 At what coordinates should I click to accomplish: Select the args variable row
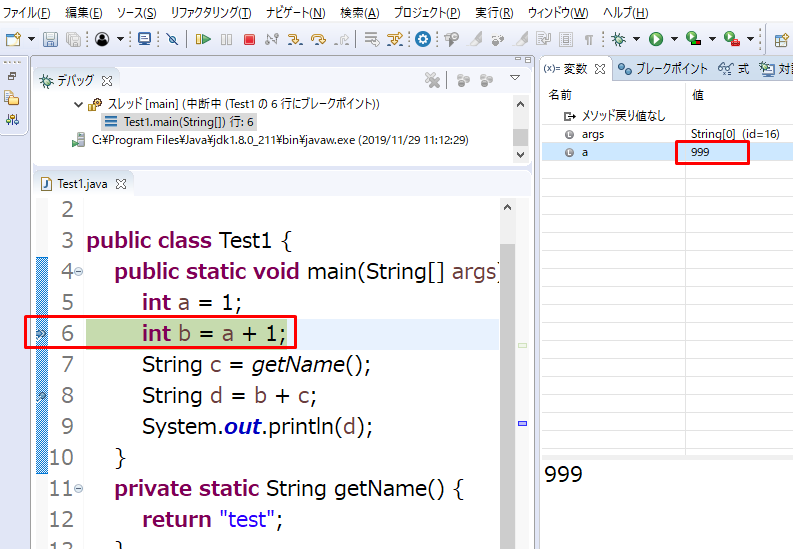pos(592,134)
